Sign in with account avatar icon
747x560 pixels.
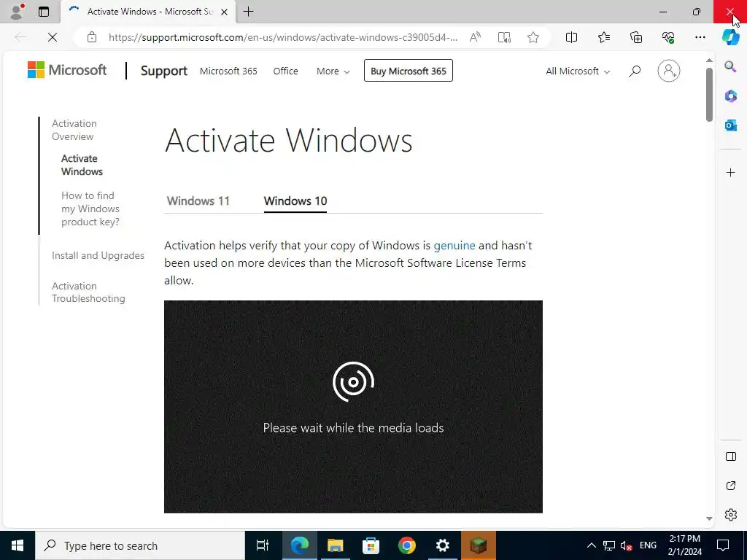tap(668, 71)
